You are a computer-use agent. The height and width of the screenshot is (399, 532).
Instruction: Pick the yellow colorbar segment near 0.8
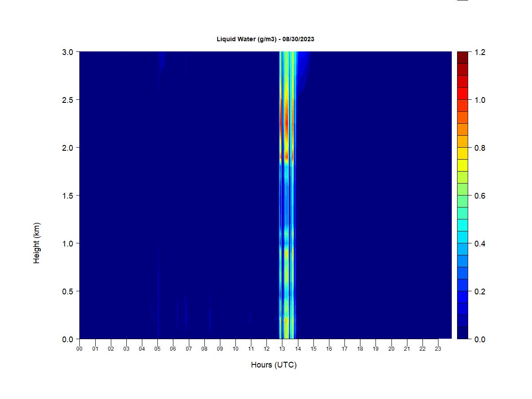pos(462,153)
